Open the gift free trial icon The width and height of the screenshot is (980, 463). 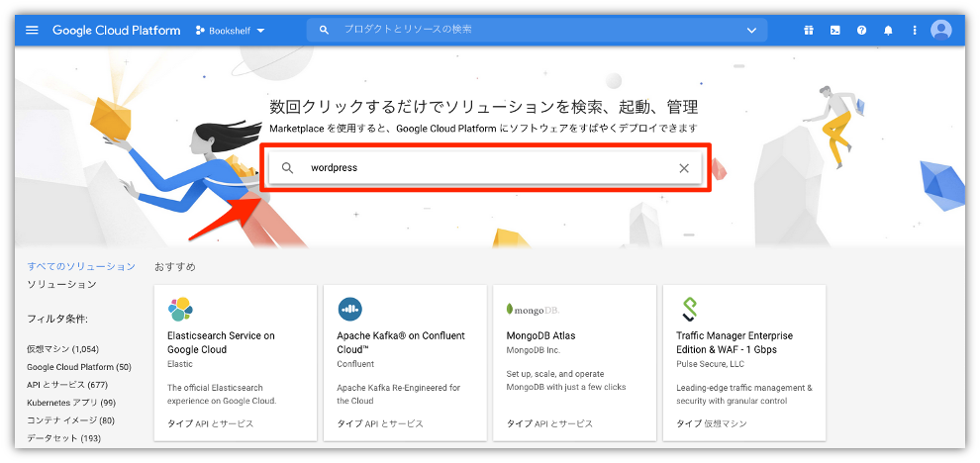pyautogui.click(x=809, y=30)
